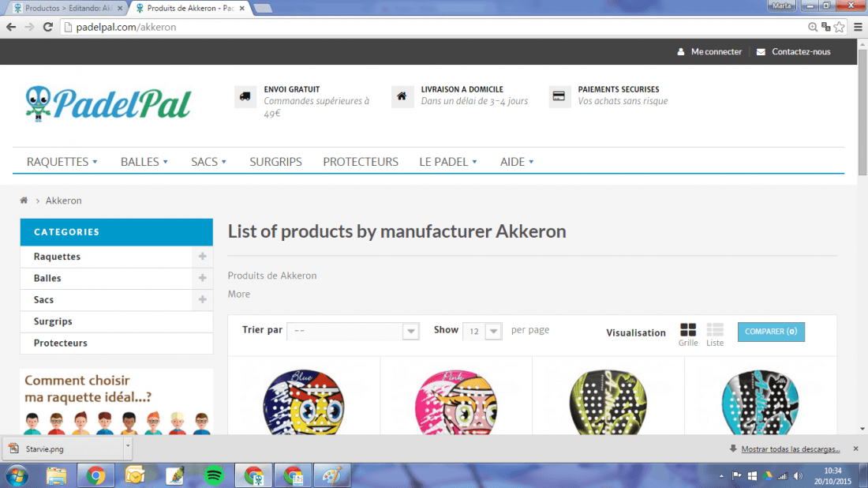Open the Show 12 per page dropdown
This screenshot has width=868, height=488.
[x=482, y=331]
